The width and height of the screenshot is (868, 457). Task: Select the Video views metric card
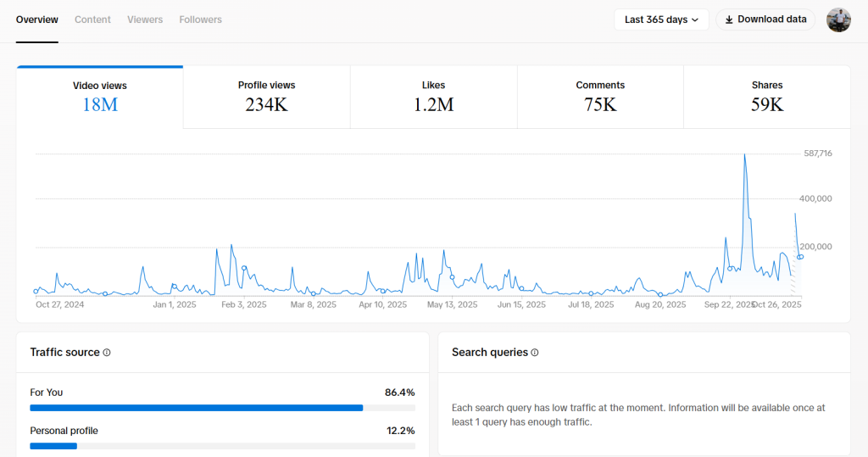coord(100,97)
